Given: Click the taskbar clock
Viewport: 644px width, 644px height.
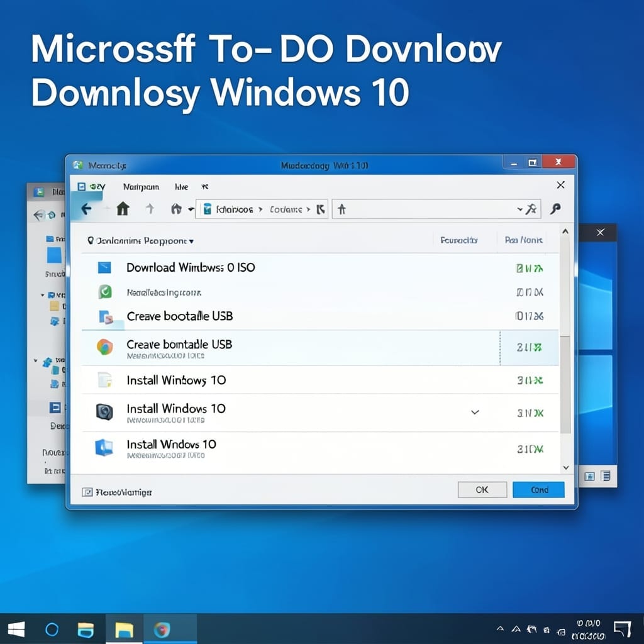Looking at the screenshot, I should pos(588,630).
